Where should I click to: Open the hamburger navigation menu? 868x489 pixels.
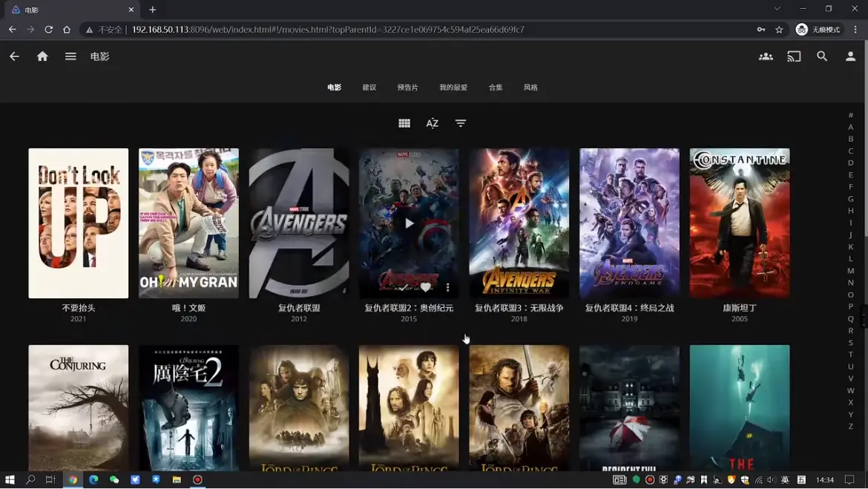[70, 56]
